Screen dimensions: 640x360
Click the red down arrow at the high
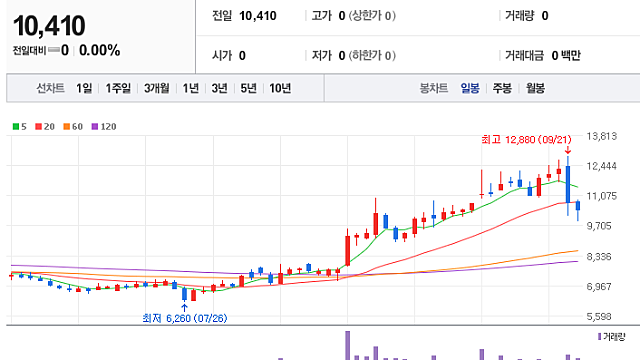(x=568, y=150)
